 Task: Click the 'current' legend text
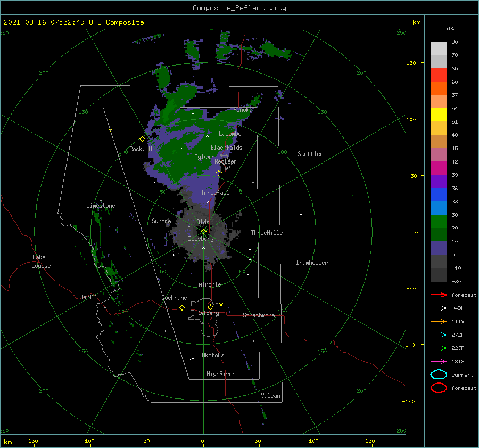coord(463,374)
